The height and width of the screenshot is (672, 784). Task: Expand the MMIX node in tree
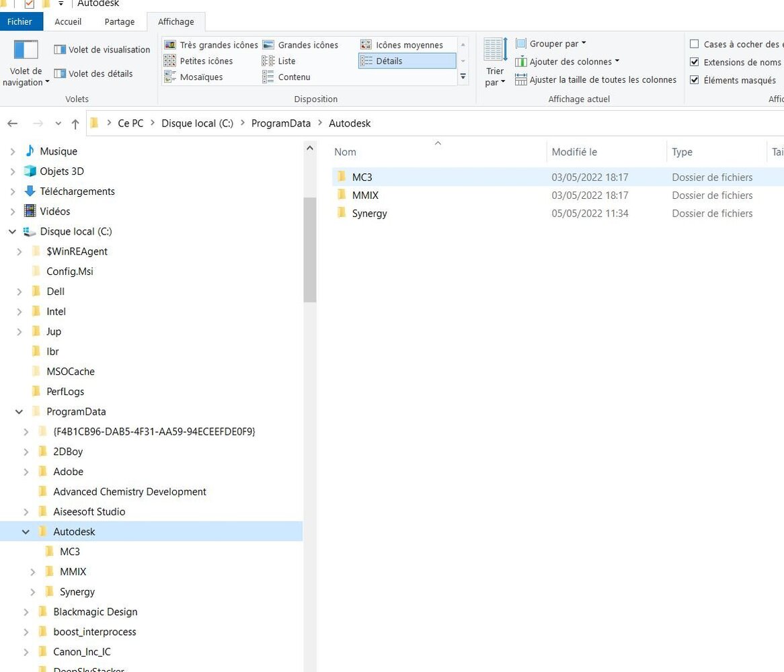(x=32, y=572)
